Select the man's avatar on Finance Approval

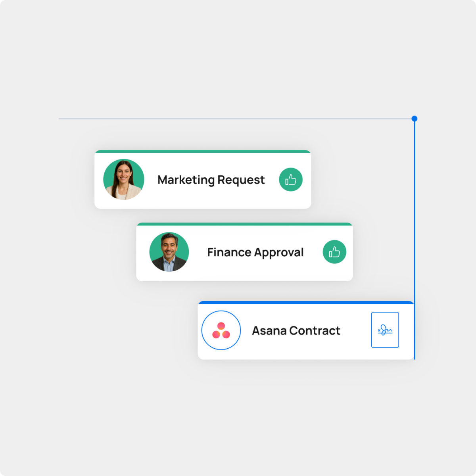169,252
